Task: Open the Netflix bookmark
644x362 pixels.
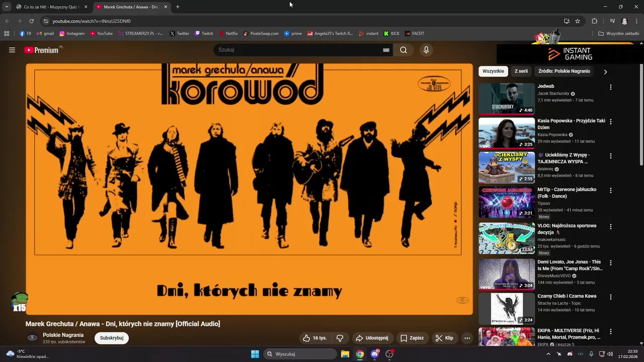Action: tap(228, 34)
